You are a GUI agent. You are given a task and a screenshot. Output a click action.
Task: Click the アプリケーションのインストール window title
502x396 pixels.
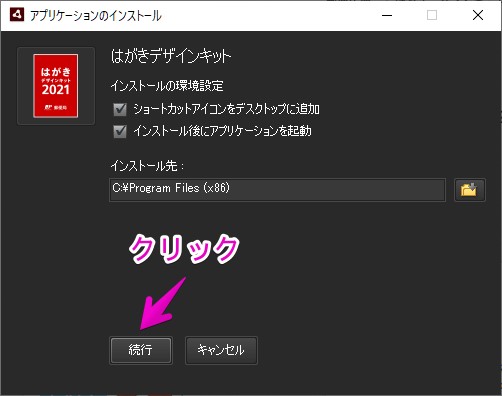pyautogui.click(x=96, y=15)
